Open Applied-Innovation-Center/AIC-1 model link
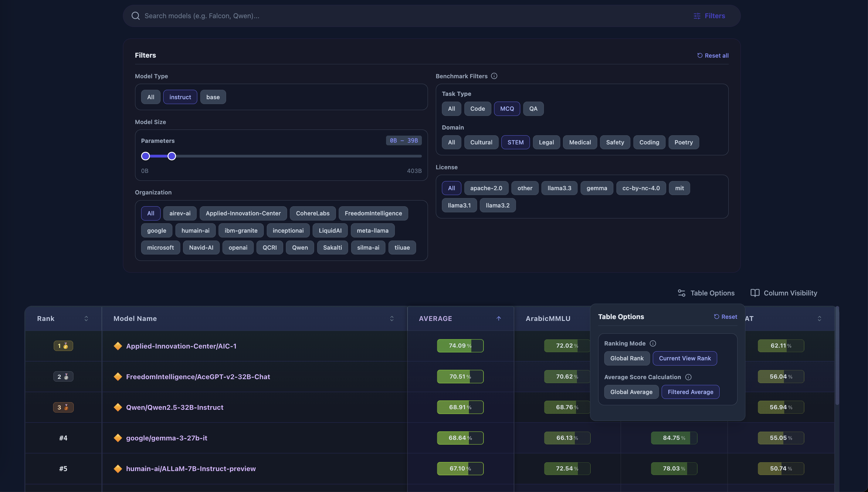 coord(181,346)
